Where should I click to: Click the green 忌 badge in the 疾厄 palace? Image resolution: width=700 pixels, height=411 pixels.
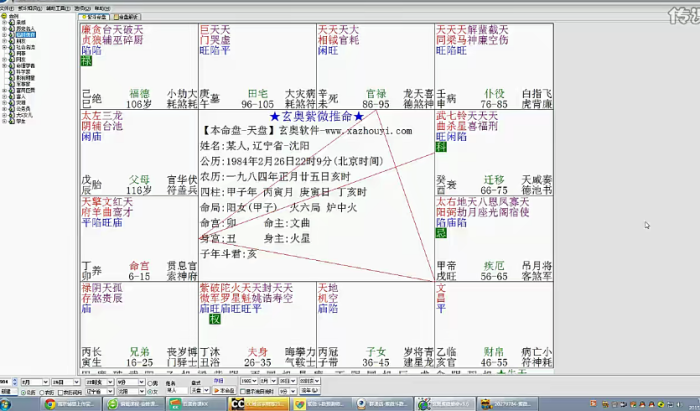[442, 233]
